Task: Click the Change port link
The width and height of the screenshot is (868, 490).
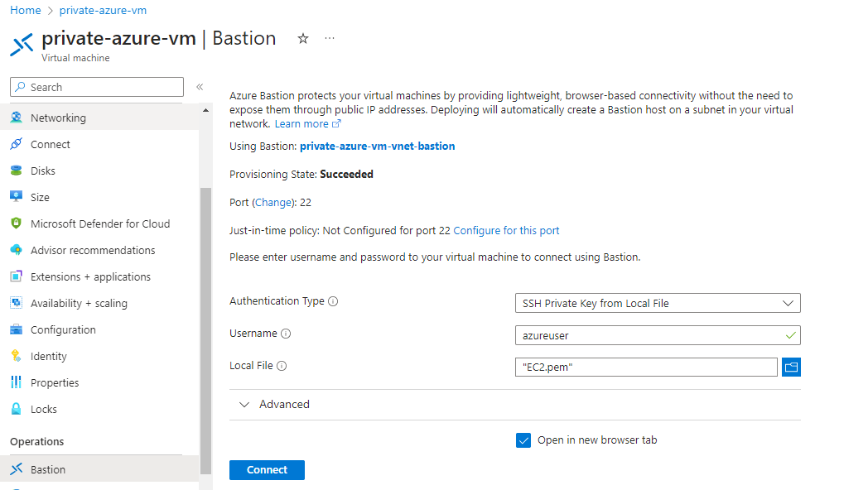Action: click(272, 202)
